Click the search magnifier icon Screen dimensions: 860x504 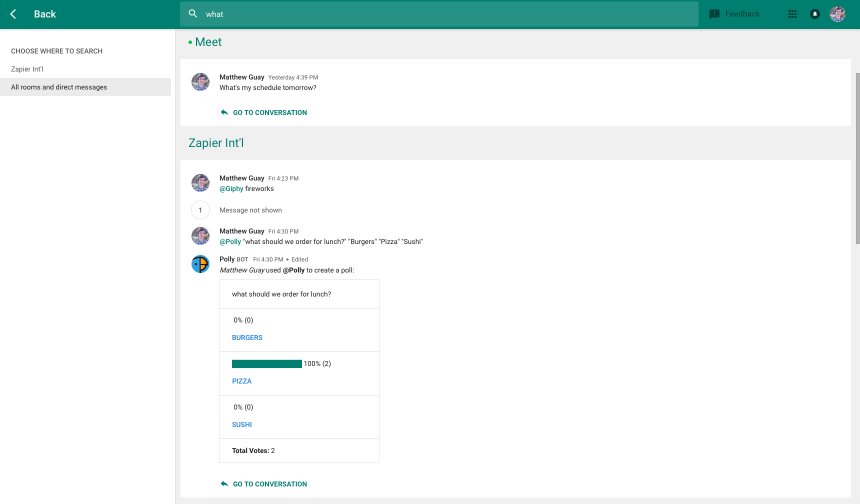pos(193,14)
